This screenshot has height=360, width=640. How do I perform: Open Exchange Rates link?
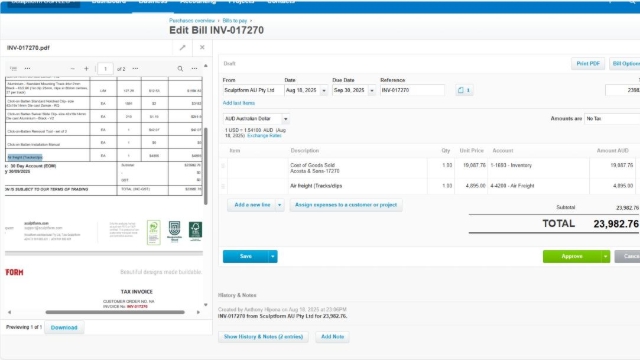click(x=264, y=136)
